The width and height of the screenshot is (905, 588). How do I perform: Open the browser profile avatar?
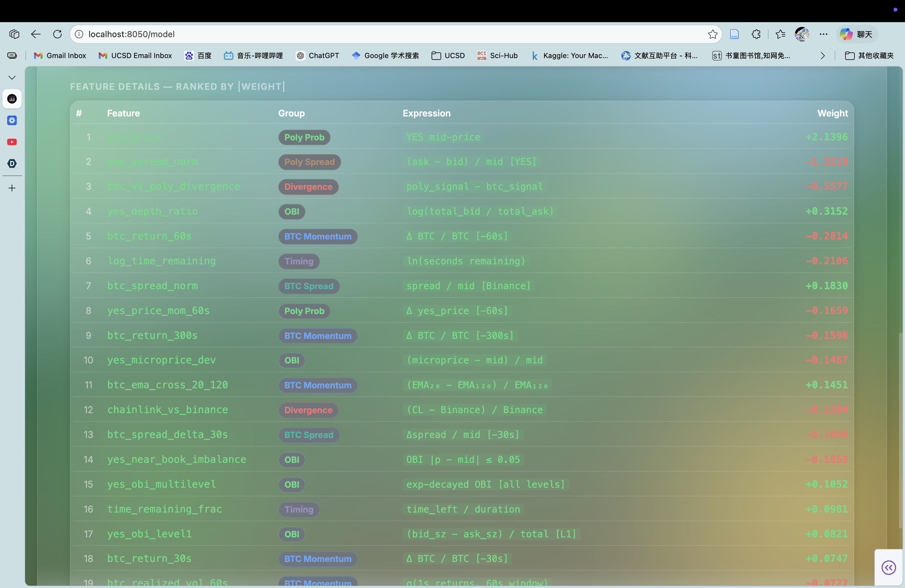click(802, 34)
